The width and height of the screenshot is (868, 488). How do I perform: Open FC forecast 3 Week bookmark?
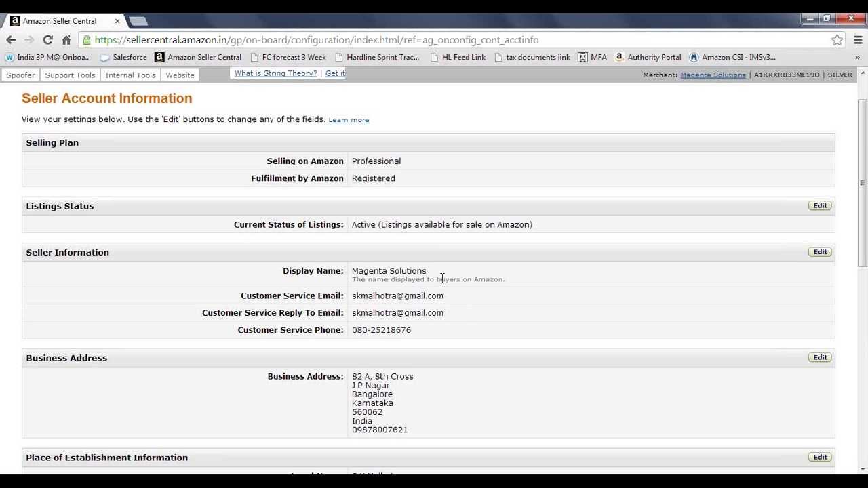pyautogui.click(x=288, y=57)
